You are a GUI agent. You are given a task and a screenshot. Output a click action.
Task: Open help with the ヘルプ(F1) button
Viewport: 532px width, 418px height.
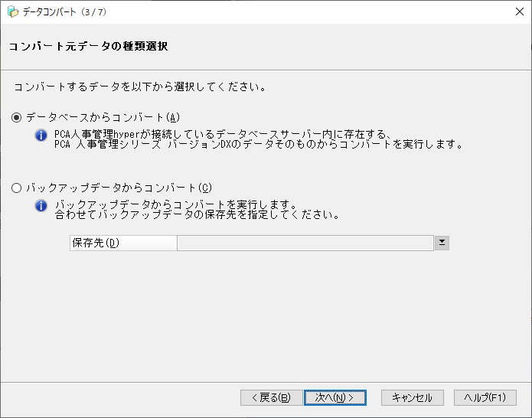pyautogui.click(x=485, y=397)
